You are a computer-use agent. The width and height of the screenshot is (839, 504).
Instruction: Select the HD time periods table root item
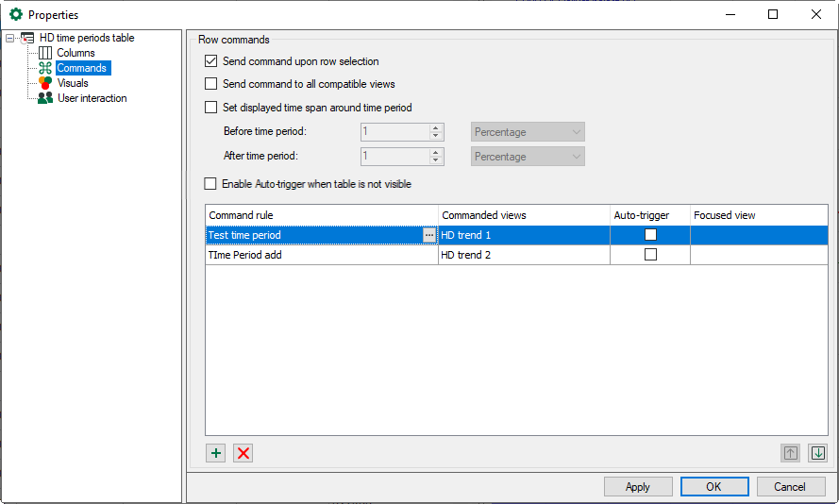87,38
